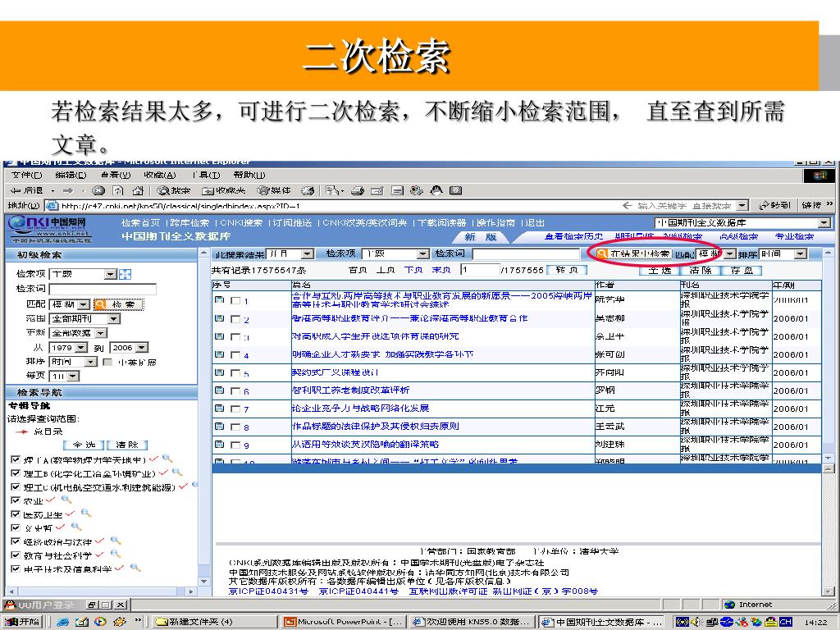Uncheck the 农业 category checkbox
Image resolution: width=840 pixels, height=630 pixels.
16,500
